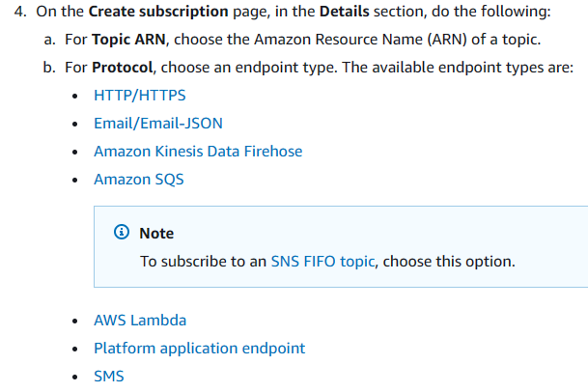Click the 'a.' sub-step marker

click(49, 40)
